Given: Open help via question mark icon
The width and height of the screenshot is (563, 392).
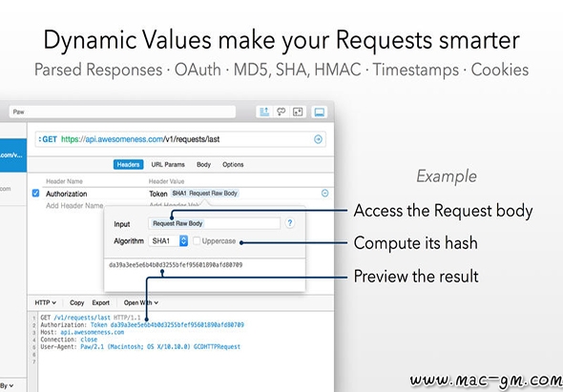Looking at the screenshot, I should tap(290, 223).
